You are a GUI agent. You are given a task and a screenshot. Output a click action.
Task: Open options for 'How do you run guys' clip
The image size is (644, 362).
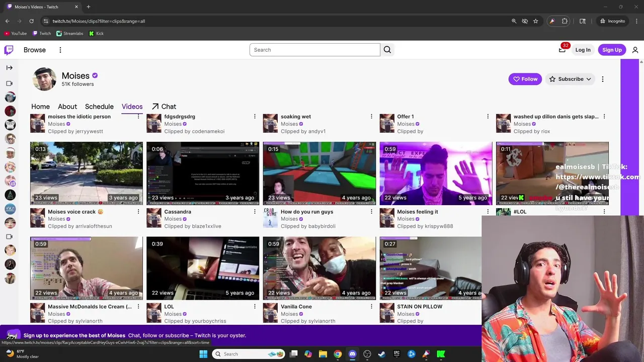371,212
